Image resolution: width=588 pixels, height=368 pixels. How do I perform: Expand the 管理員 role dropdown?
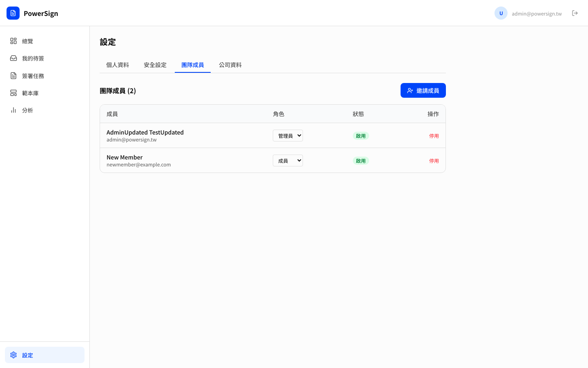[x=288, y=136]
